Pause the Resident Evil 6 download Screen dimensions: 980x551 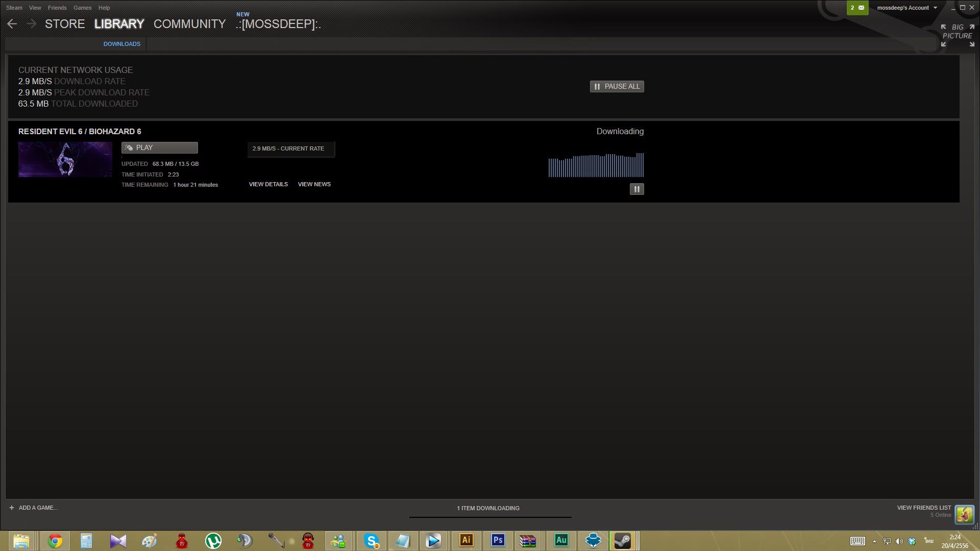(636, 189)
